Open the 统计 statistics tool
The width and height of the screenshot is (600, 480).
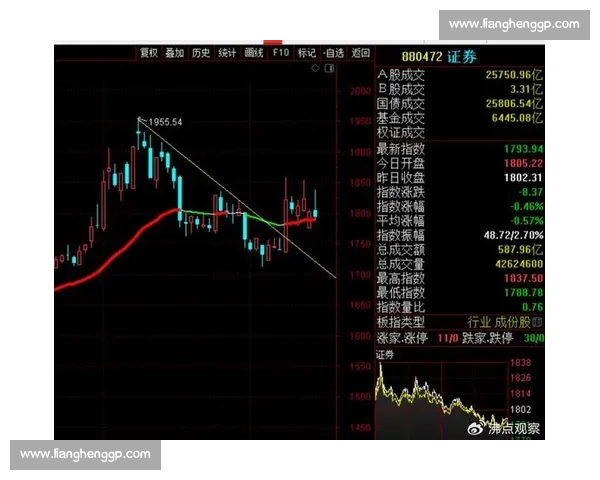(227, 53)
